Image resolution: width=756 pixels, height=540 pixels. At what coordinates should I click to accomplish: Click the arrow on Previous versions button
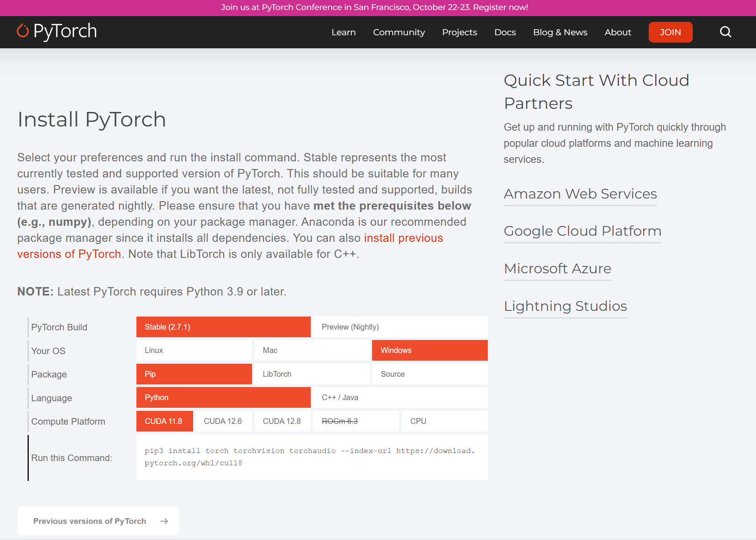tap(164, 521)
